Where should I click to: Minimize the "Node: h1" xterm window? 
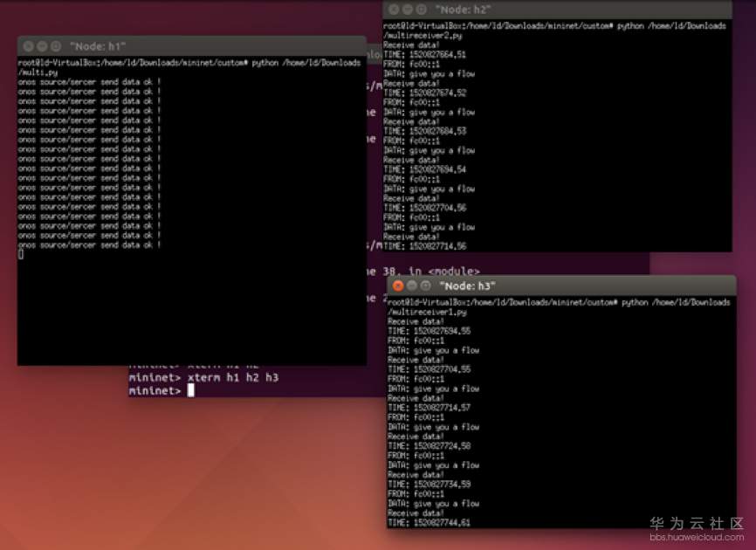(x=42, y=46)
